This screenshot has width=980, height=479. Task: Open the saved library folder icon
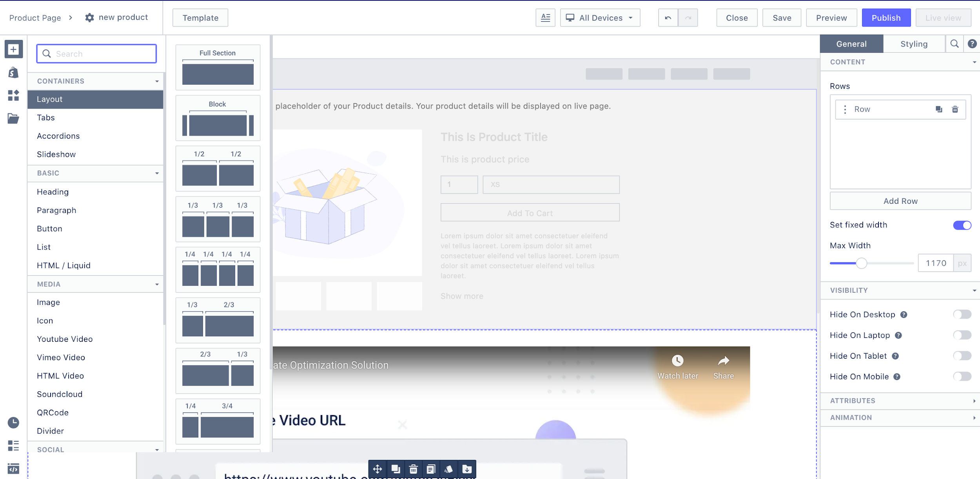click(13, 118)
